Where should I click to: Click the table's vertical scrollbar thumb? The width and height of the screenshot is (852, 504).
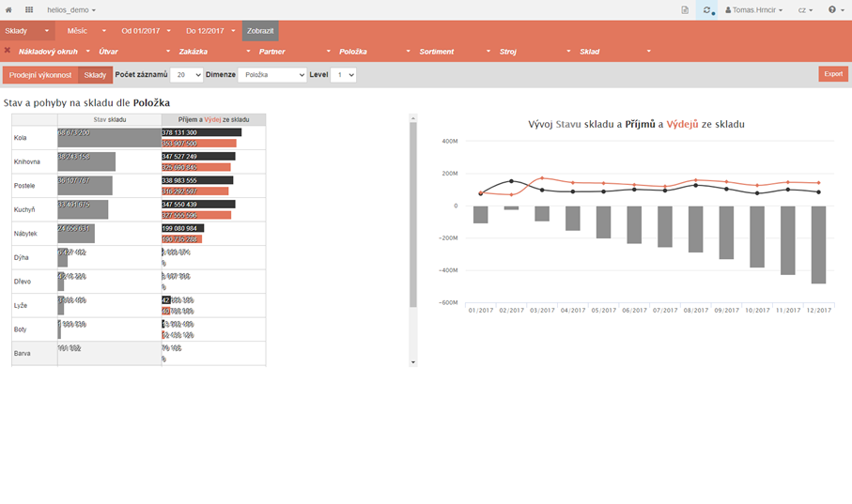click(x=413, y=216)
